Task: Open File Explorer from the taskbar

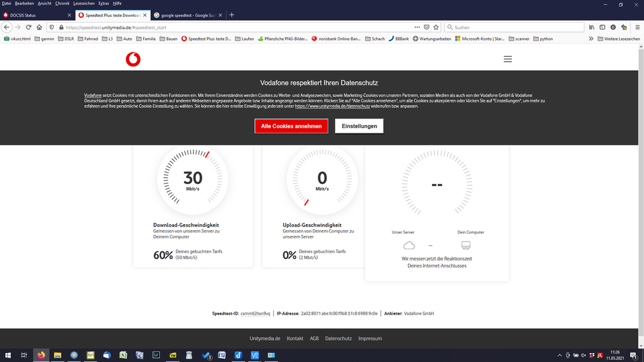Action: point(57,356)
